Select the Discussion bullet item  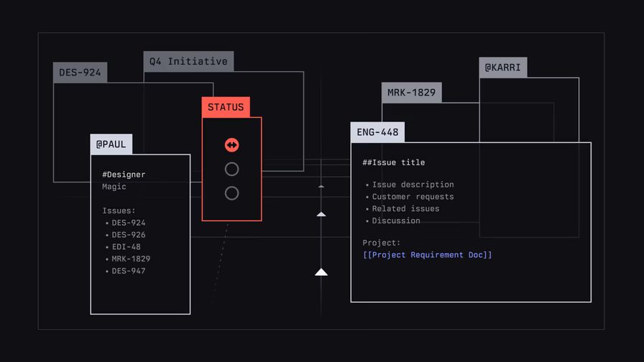pos(395,221)
